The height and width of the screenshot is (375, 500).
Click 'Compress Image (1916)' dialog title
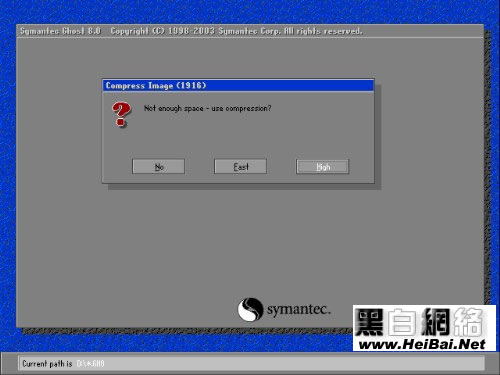[x=156, y=86]
